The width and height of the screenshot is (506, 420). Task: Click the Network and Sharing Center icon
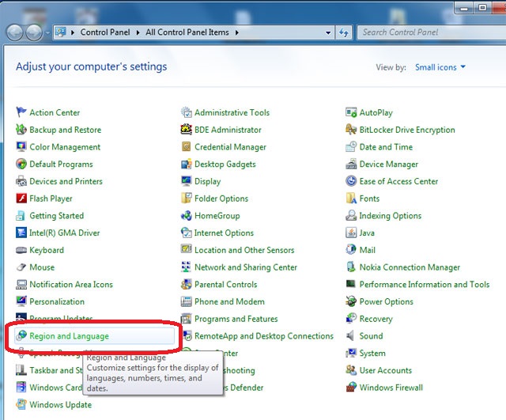coord(187,267)
